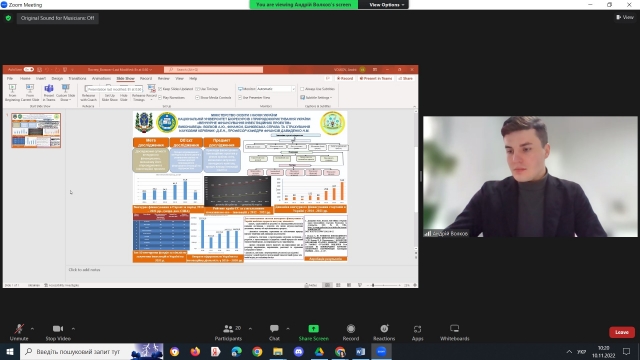Open the Zoom Chat panel
Image resolution: width=640 pixels, height=360 pixels.
click(x=274, y=332)
